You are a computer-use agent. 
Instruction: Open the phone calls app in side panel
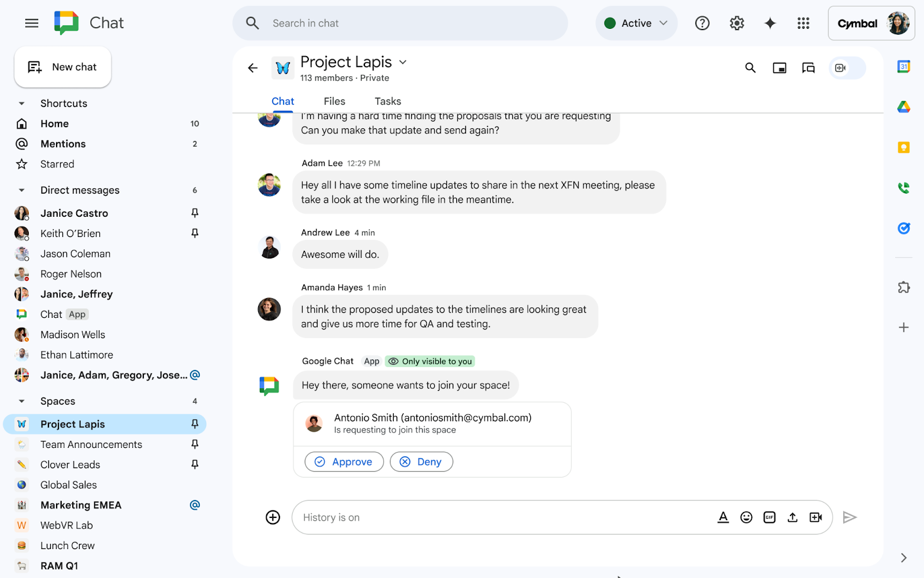[904, 188]
